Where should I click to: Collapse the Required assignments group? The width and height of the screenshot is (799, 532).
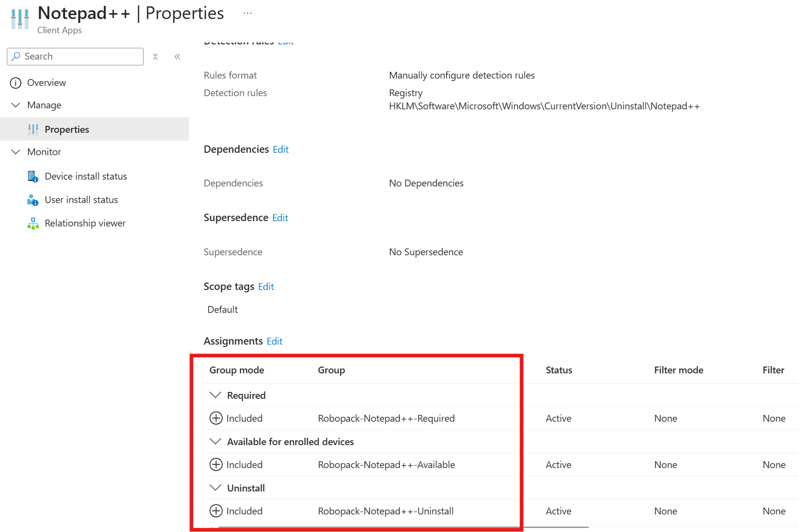[x=215, y=395]
